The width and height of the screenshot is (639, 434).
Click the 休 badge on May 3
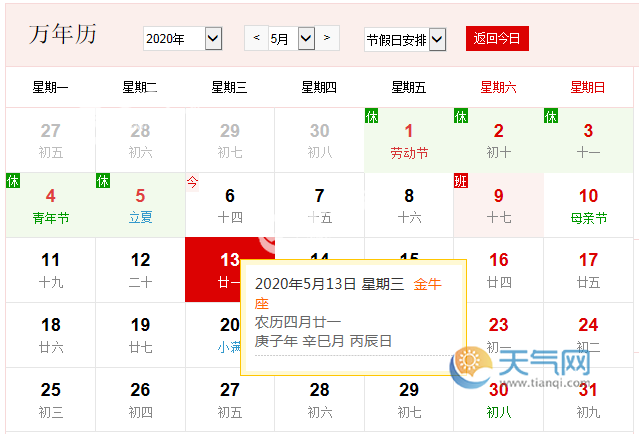click(551, 116)
